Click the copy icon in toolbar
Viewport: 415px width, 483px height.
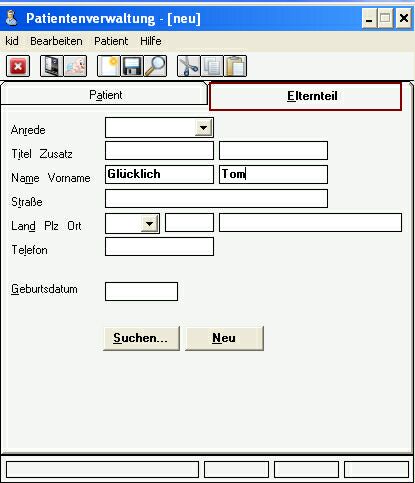212,66
